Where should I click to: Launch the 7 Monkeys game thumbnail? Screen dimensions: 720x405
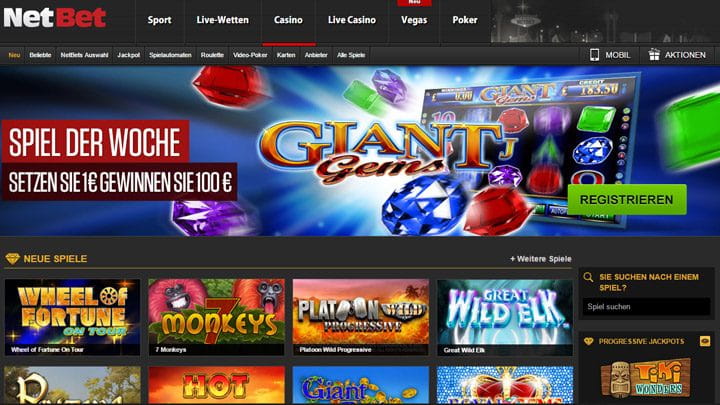[x=216, y=317]
